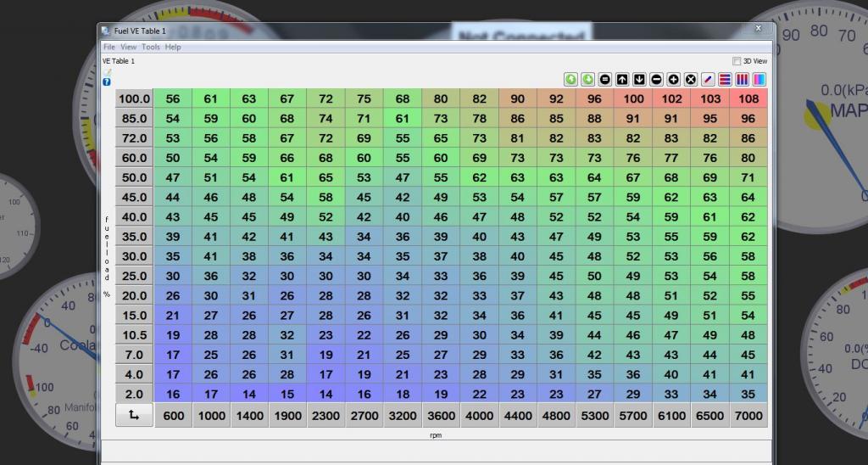The image size is (868, 465).
Task: Click the first green up-arrow toolbar icon
Action: (x=570, y=80)
